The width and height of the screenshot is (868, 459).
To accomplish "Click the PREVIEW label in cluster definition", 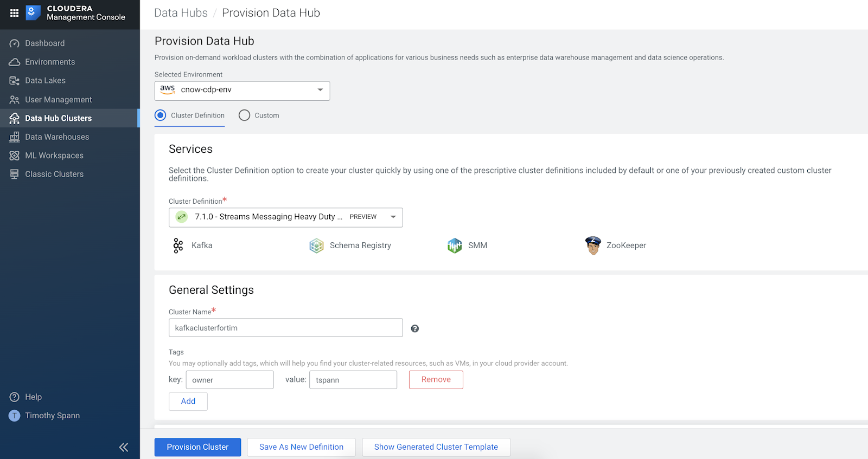I will [x=363, y=217].
